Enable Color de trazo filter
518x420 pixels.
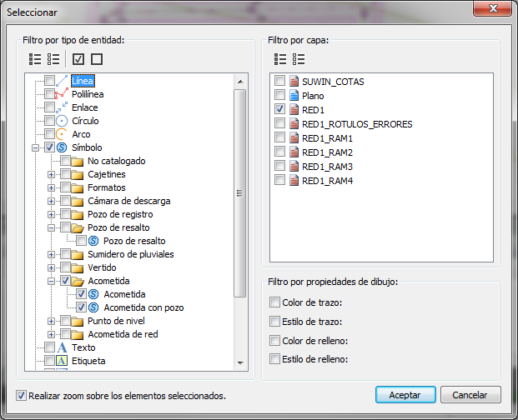pos(274,302)
